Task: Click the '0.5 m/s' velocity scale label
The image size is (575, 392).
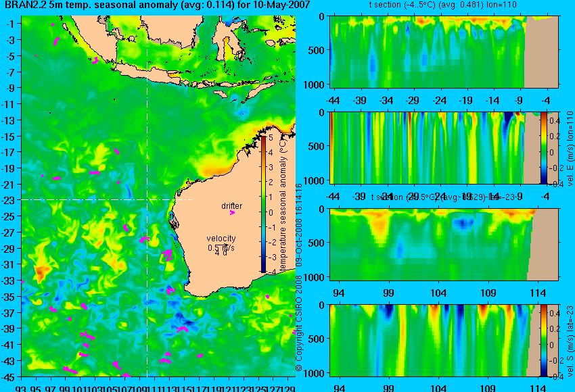Action: click(221, 248)
